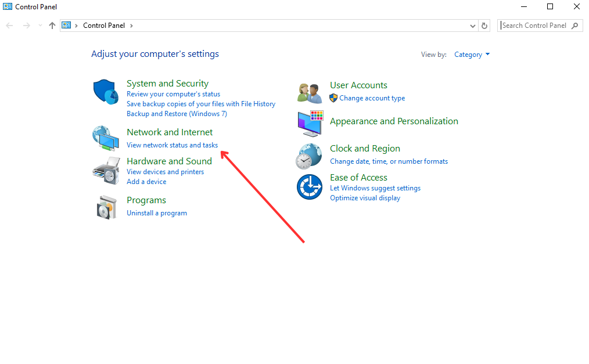Click the System and Security shield icon
589x364 pixels.
pyautogui.click(x=105, y=92)
